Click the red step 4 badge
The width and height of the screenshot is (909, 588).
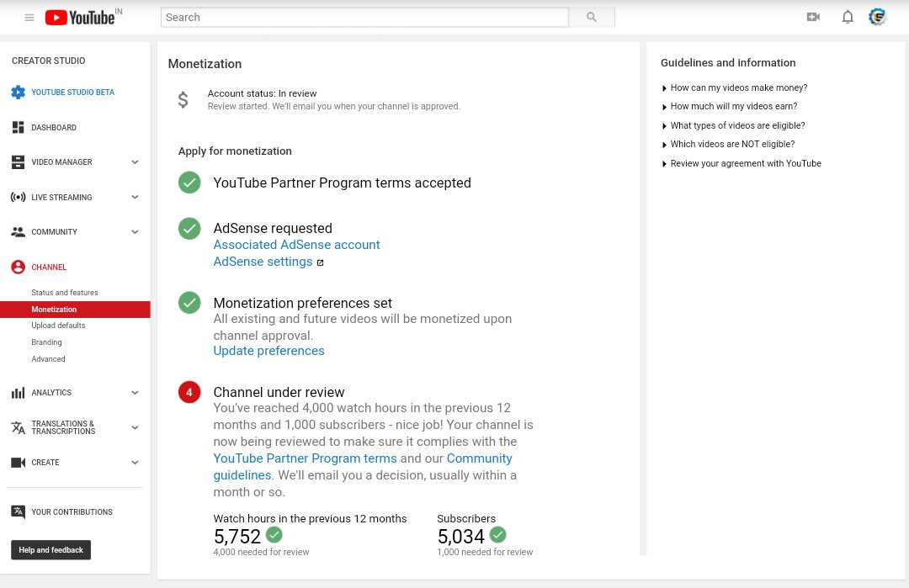pyautogui.click(x=189, y=392)
